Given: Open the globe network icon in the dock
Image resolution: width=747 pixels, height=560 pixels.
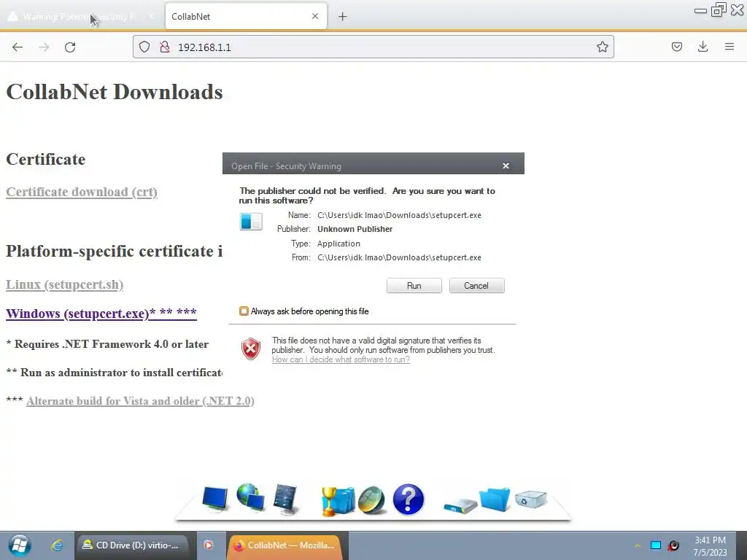Looking at the screenshot, I should click(251, 497).
